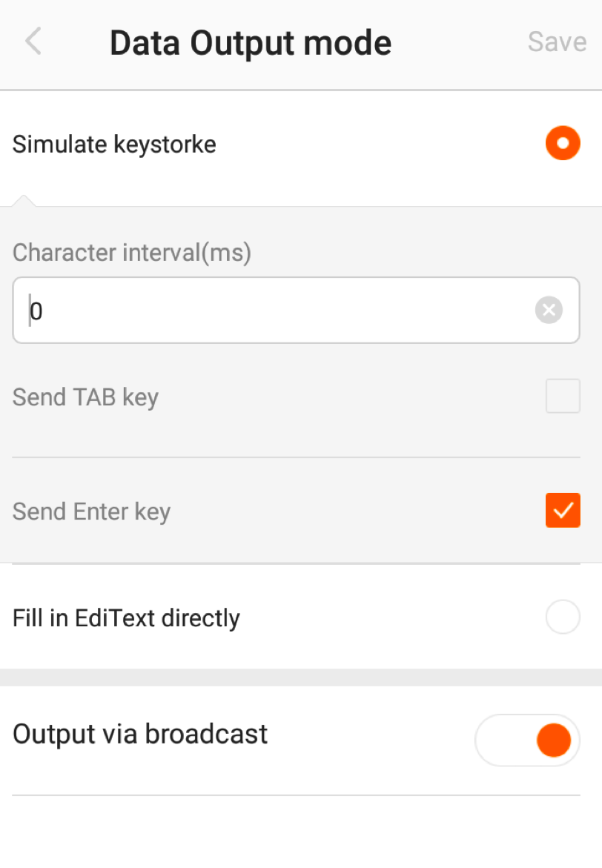This screenshot has height=868, width=602.
Task: Tap the Simulate keystorke text label
Action: [x=115, y=145]
